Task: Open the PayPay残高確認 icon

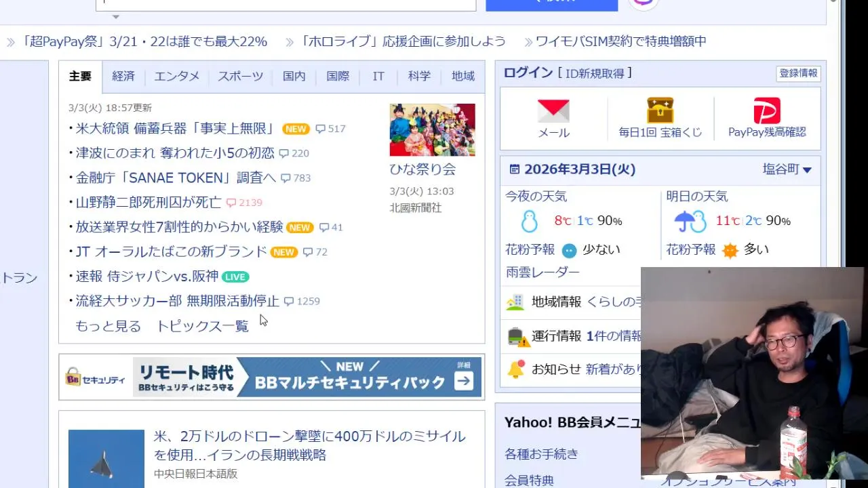Action: pos(767,110)
